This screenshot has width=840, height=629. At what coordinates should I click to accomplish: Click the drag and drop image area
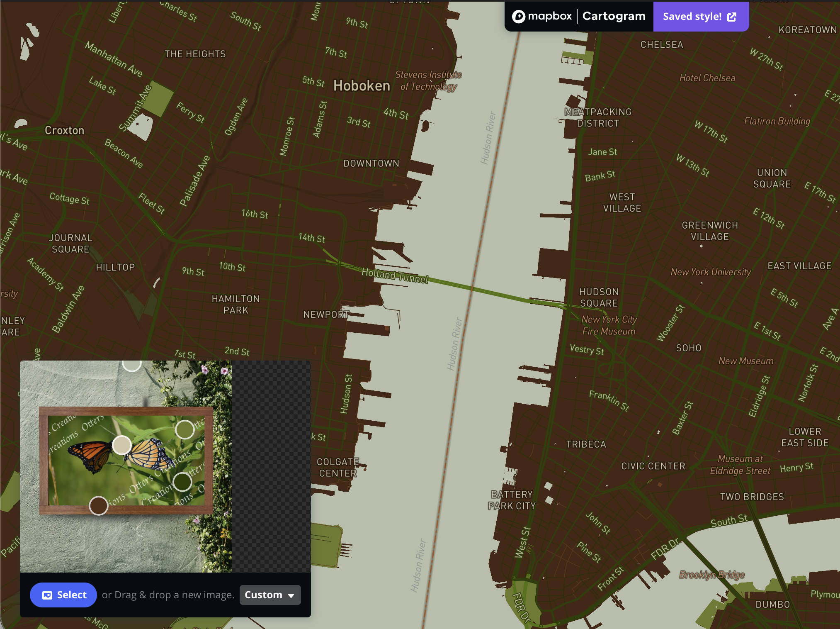click(168, 595)
